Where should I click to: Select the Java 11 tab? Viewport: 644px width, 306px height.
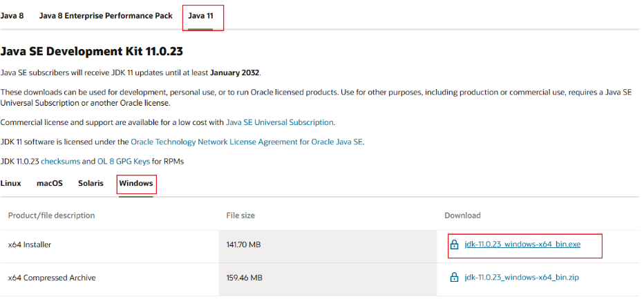pyautogui.click(x=201, y=15)
